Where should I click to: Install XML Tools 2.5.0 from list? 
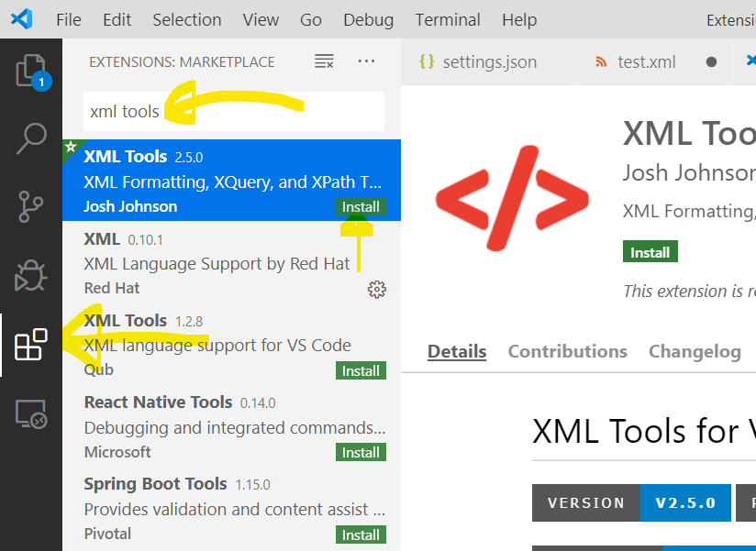[361, 206]
